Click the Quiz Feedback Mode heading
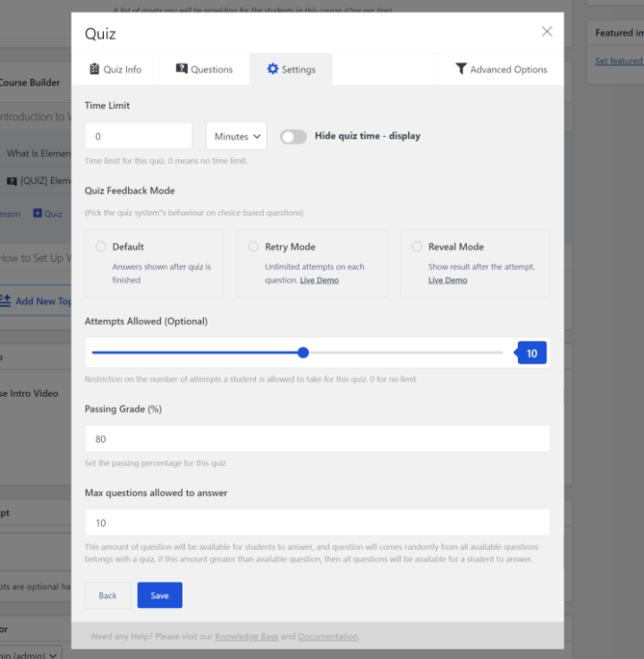This screenshot has height=659, width=644. [130, 190]
